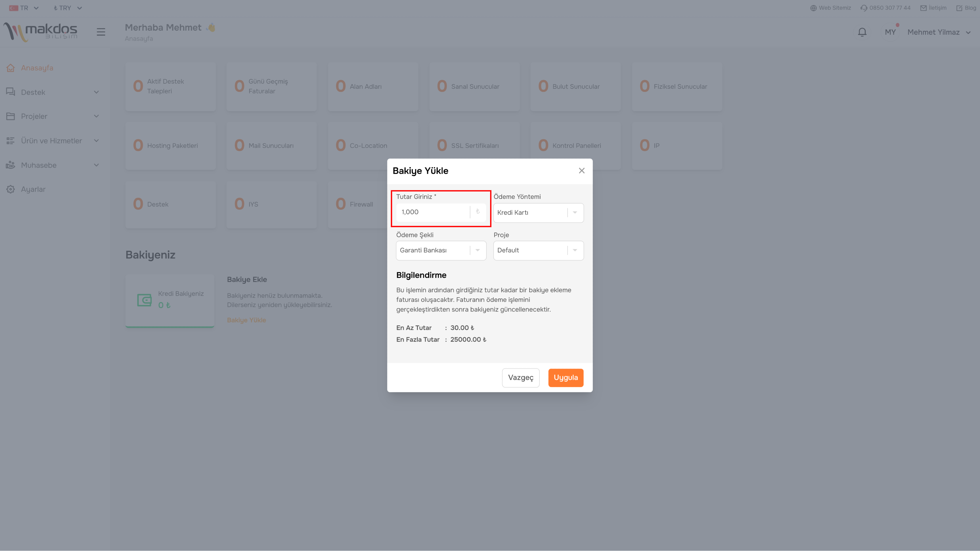The height and width of the screenshot is (551, 980).
Task: Expand the Projeler sidebar menu
Action: pos(53,116)
